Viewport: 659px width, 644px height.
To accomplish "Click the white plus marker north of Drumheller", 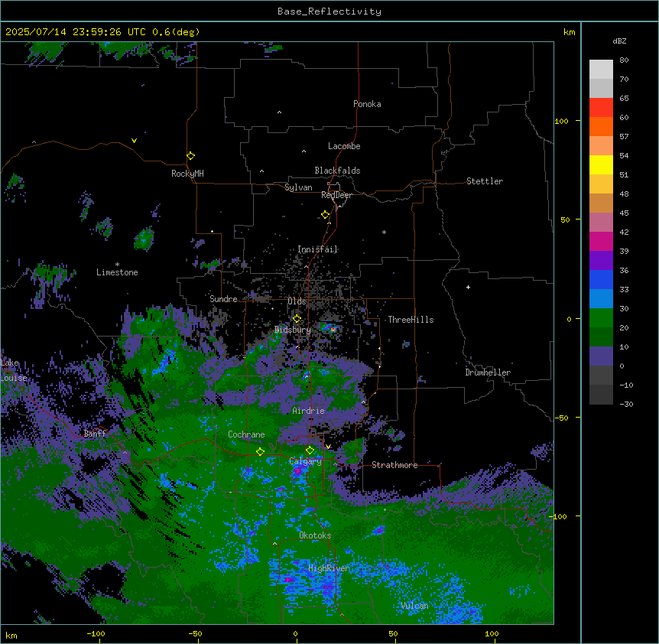I will click(x=468, y=287).
